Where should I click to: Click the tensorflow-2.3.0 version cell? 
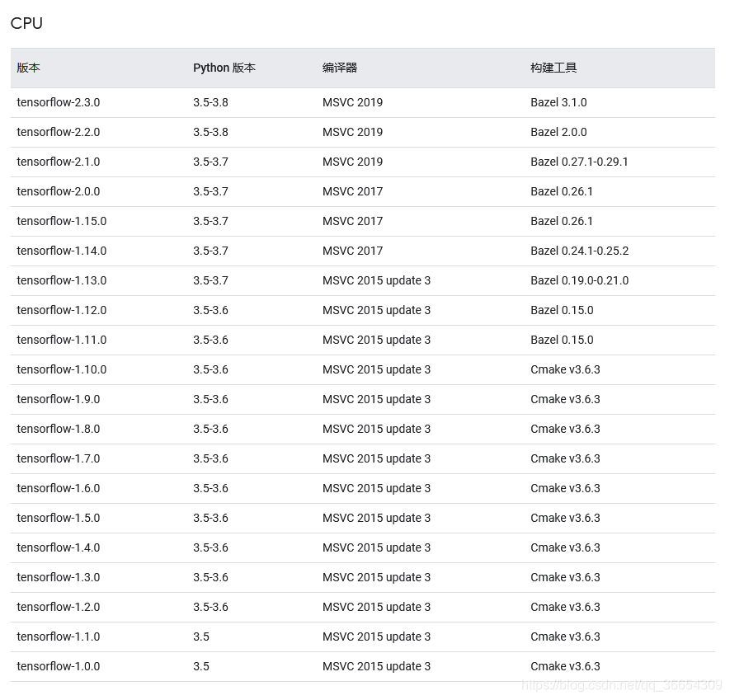59,102
